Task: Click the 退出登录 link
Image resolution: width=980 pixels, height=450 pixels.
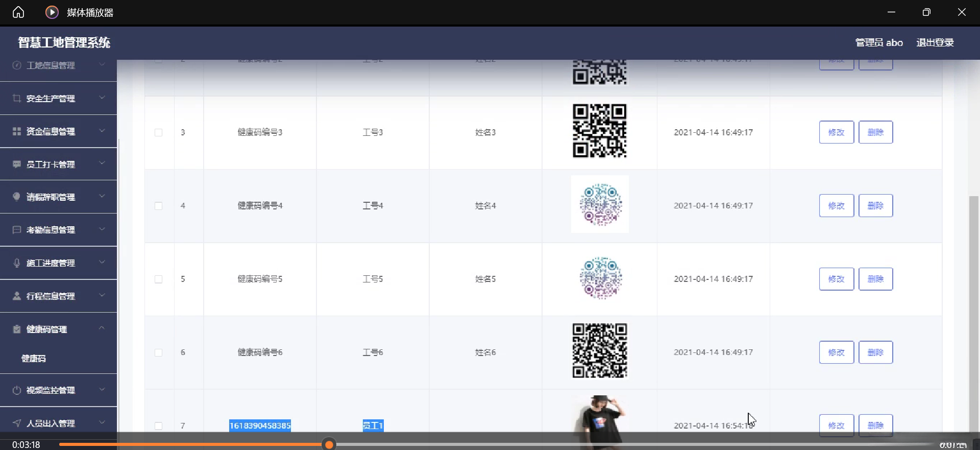Action: pos(935,43)
